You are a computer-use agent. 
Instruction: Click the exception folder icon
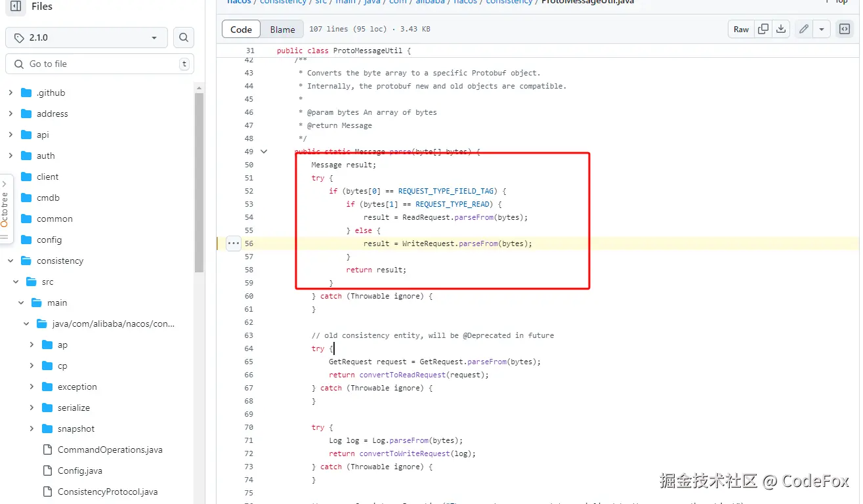47,387
